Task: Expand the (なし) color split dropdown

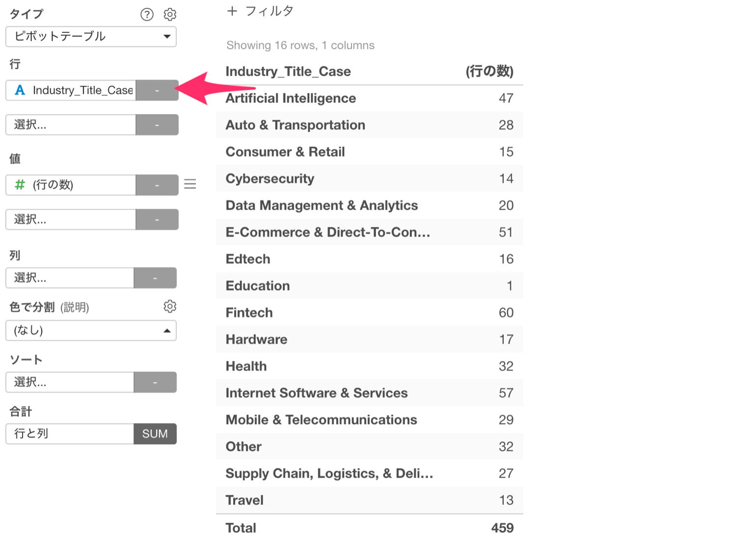Action: tap(91, 330)
